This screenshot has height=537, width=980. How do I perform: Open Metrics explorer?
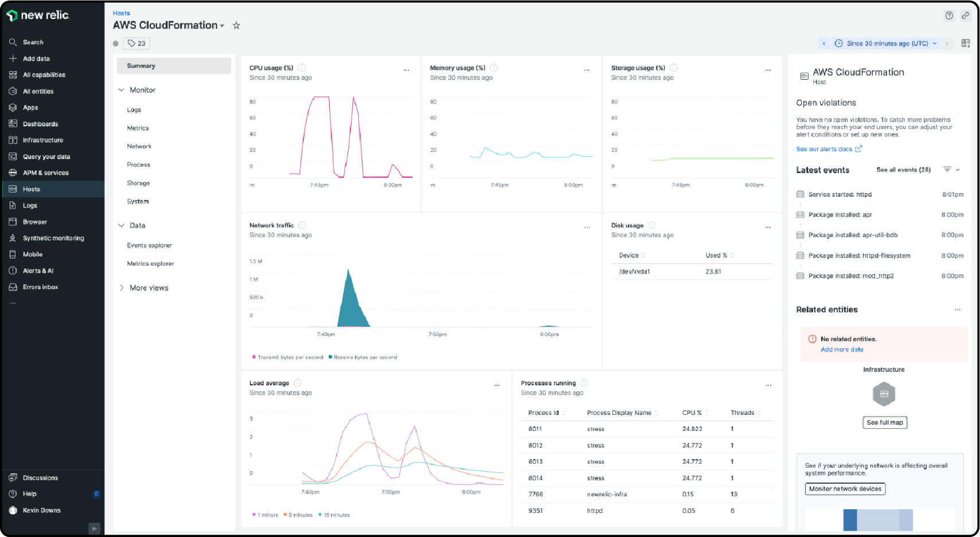(150, 264)
